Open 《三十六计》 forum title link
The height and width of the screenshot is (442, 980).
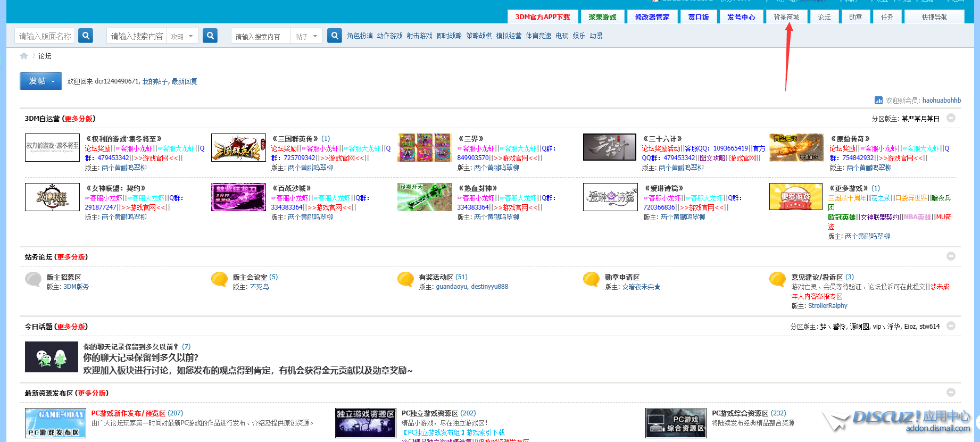pyautogui.click(x=662, y=139)
